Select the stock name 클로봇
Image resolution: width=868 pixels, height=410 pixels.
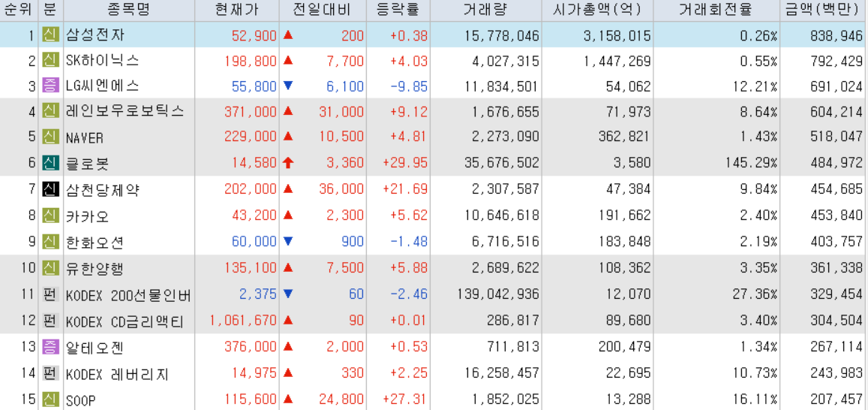pyautogui.click(x=88, y=163)
